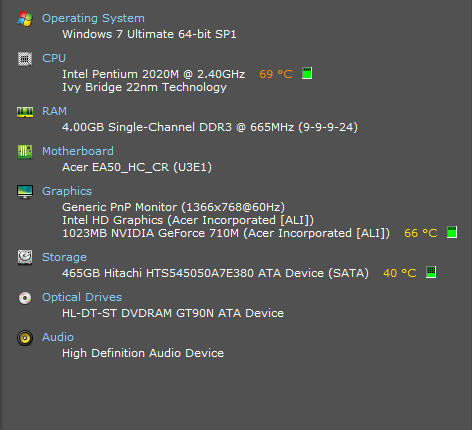Open the RAM section heading

pos(54,111)
